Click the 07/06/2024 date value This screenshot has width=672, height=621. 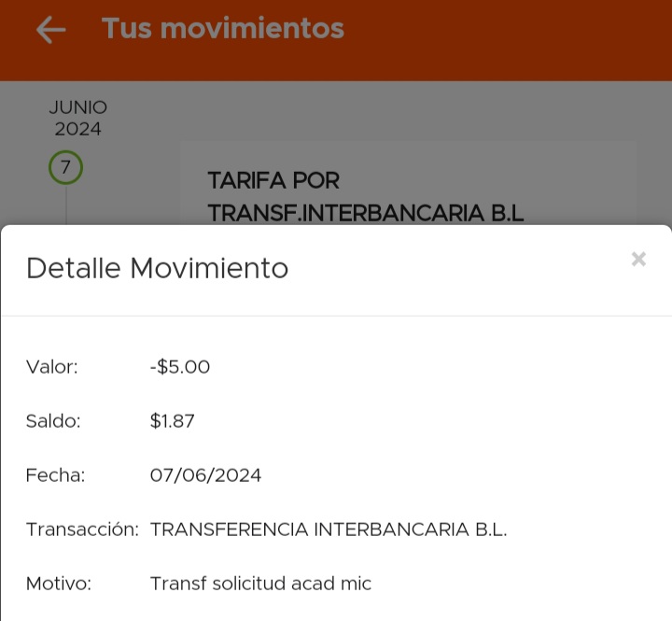coord(205,475)
